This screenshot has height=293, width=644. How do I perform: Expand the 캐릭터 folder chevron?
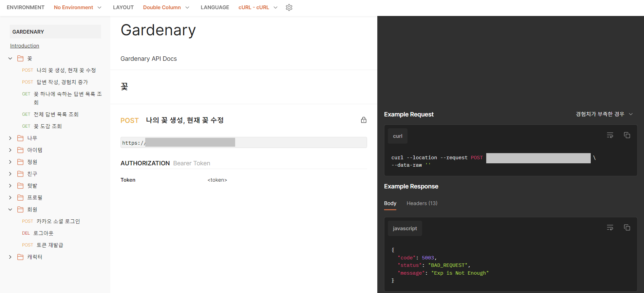click(x=10, y=257)
